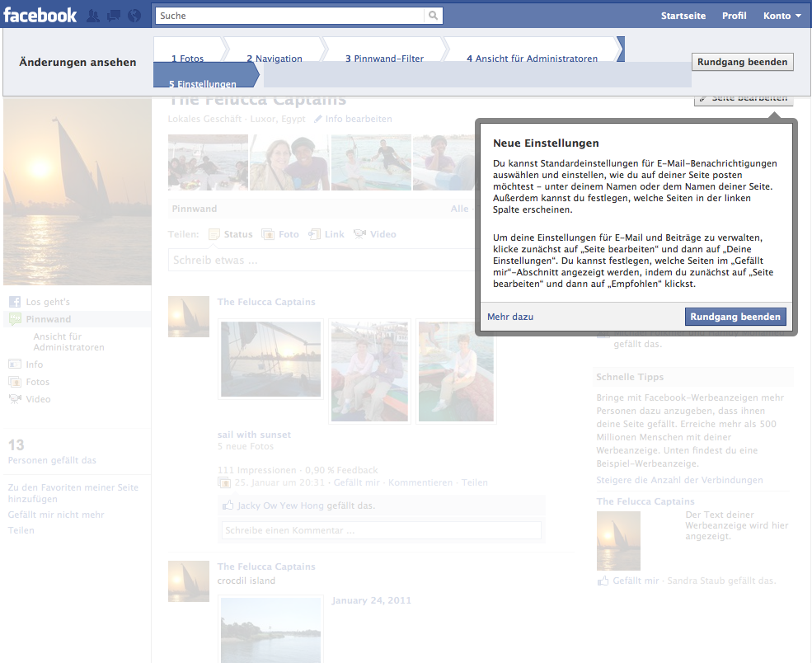This screenshot has width=812, height=663.
Task: Click thumbs-up icon next to Sandra Staub
Action: (603, 581)
